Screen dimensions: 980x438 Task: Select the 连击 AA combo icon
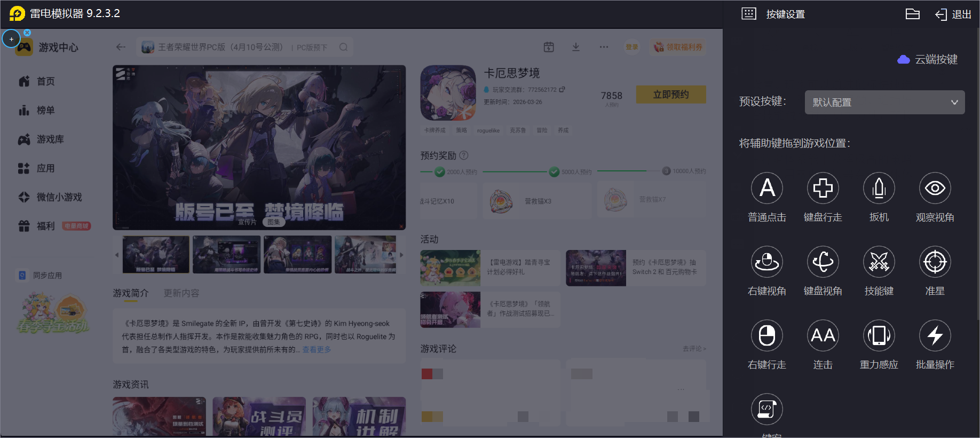823,335
